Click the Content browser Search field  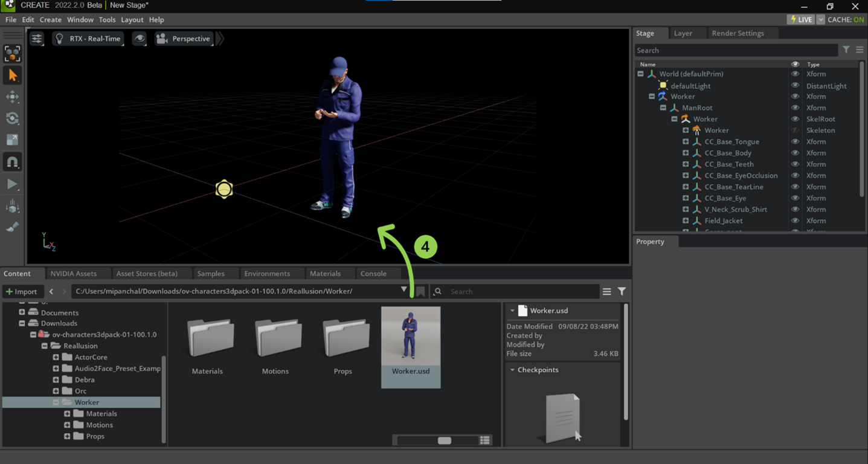click(x=515, y=291)
